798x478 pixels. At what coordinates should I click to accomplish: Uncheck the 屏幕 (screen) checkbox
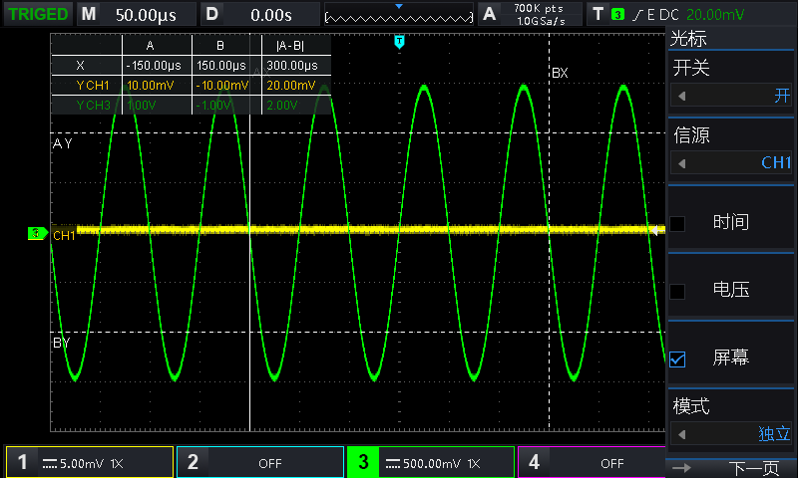[x=678, y=359]
